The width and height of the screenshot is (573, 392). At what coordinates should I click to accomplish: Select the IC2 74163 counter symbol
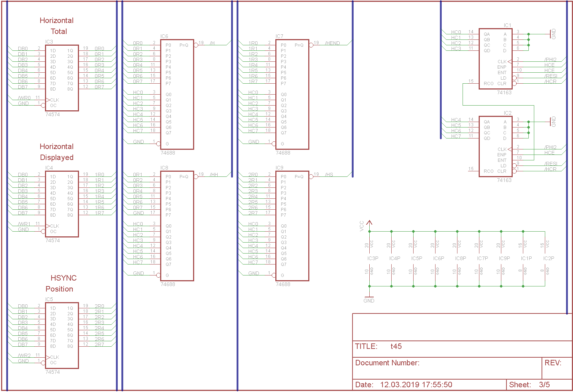point(495,146)
